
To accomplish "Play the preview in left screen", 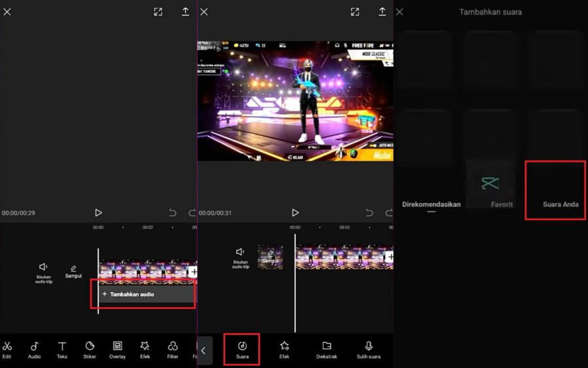I will coord(98,213).
